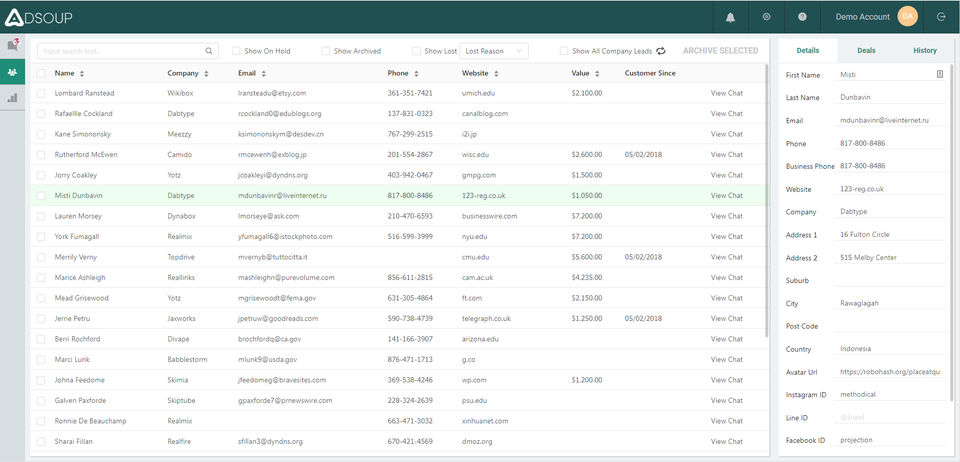The image size is (960, 462).
Task: Check the Kane Simononsky row checkbox
Action: pyautogui.click(x=41, y=134)
